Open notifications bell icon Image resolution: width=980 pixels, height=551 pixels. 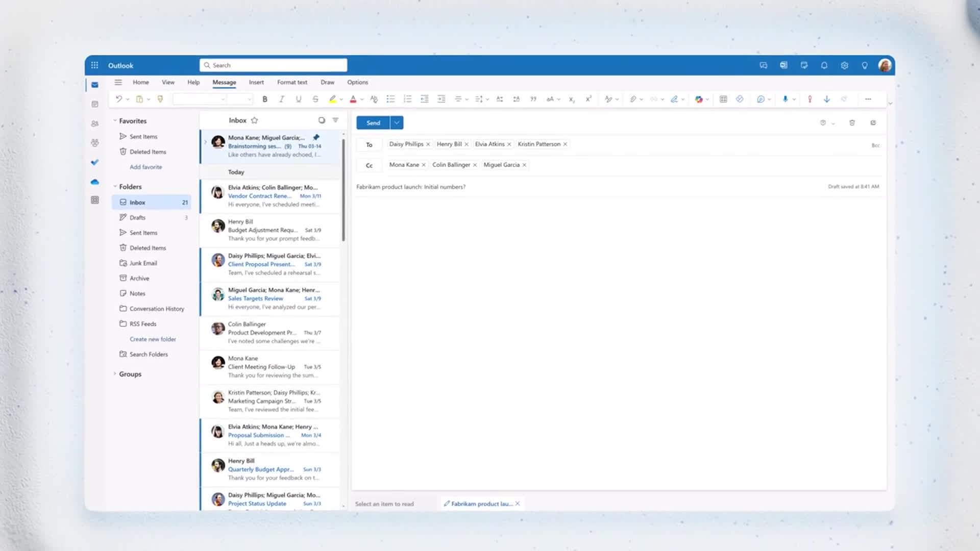pos(824,65)
